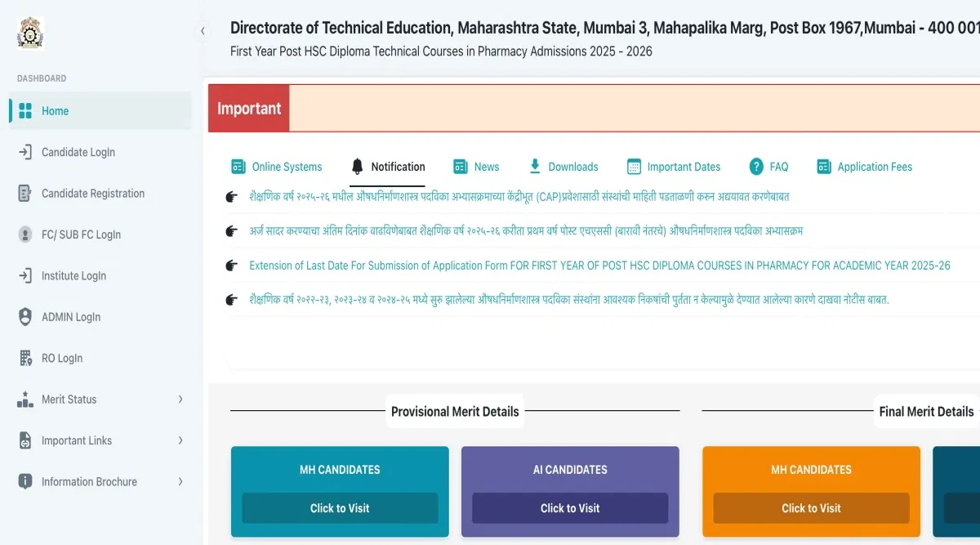The height and width of the screenshot is (545, 980).
Task: Open the Application Fees tab
Action: coord(874,167)
